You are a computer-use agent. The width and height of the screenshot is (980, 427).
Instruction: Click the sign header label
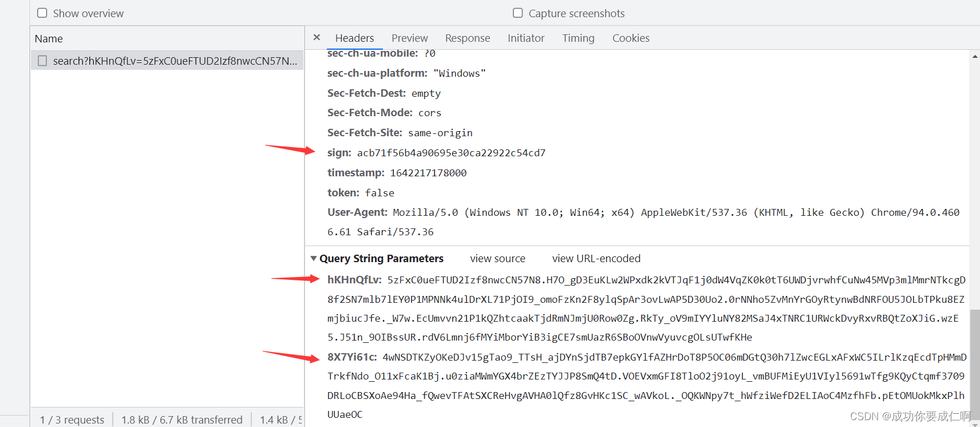[339, 153]
